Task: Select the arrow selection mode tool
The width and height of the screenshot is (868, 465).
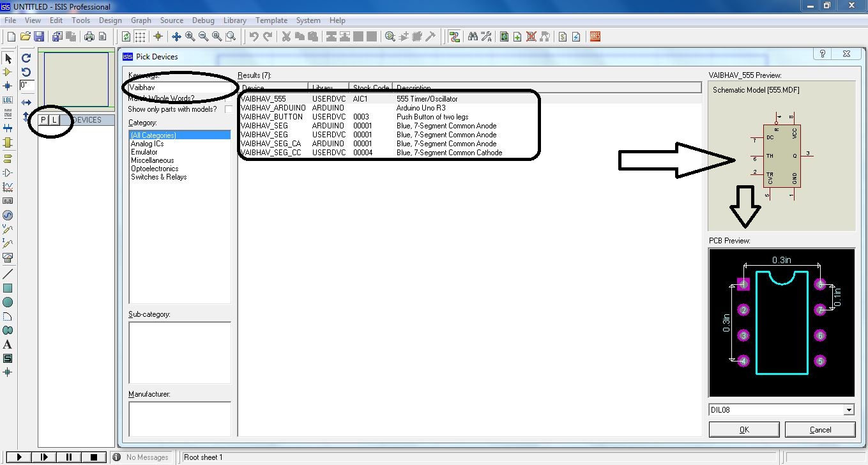Action: click(8, 59)
